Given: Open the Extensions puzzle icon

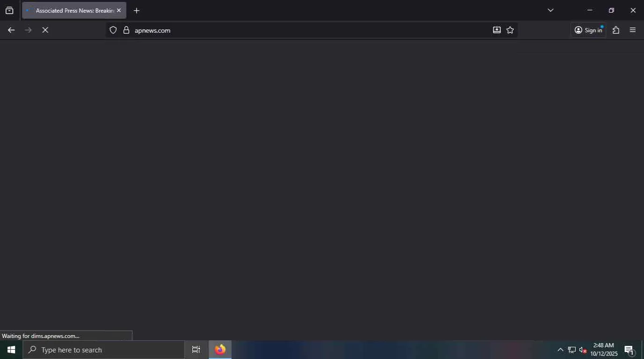Looking at the screenshot, I should point(616,30).
